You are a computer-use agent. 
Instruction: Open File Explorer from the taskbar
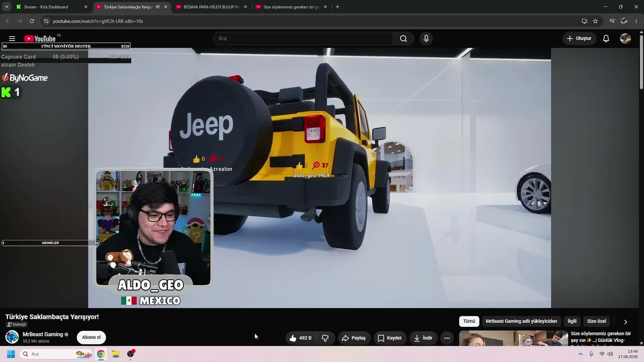coord(115,354)
